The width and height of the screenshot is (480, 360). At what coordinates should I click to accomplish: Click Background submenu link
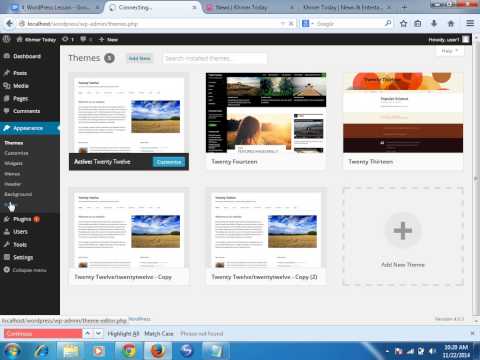coord(18,194)
